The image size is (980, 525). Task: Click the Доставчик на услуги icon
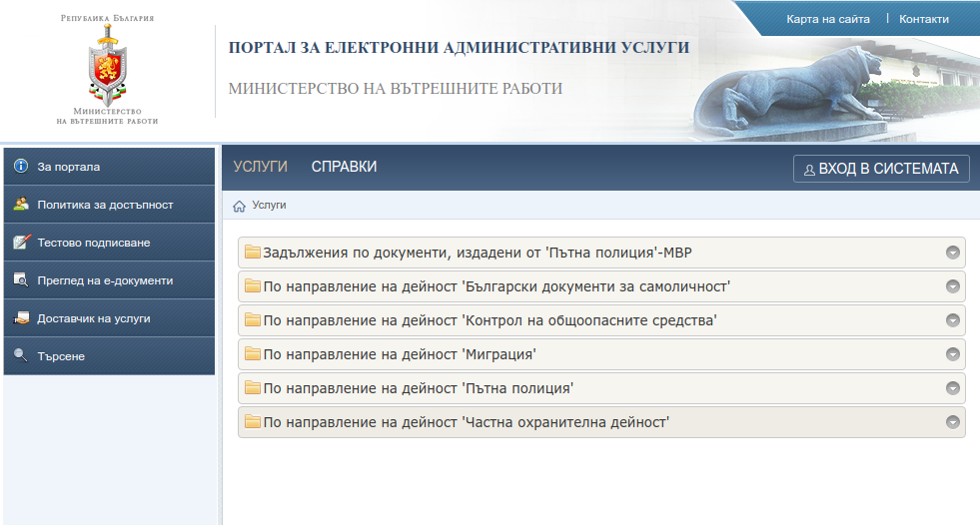21,317
